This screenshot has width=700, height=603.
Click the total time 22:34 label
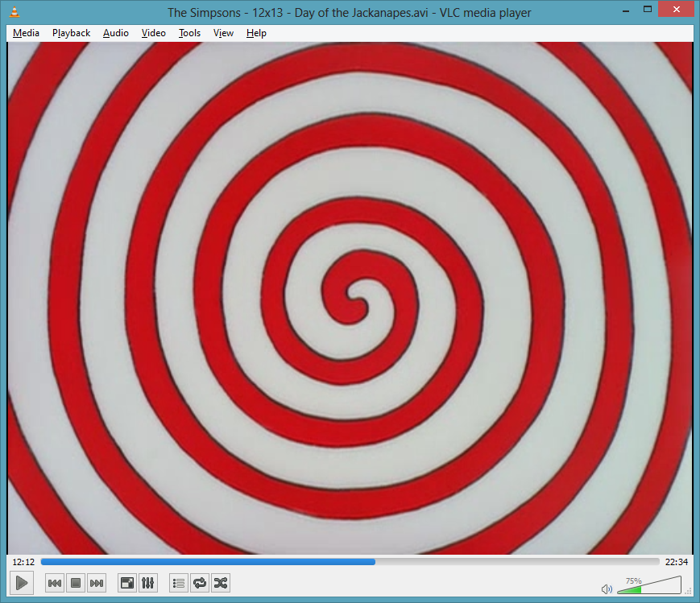[677, 562]
